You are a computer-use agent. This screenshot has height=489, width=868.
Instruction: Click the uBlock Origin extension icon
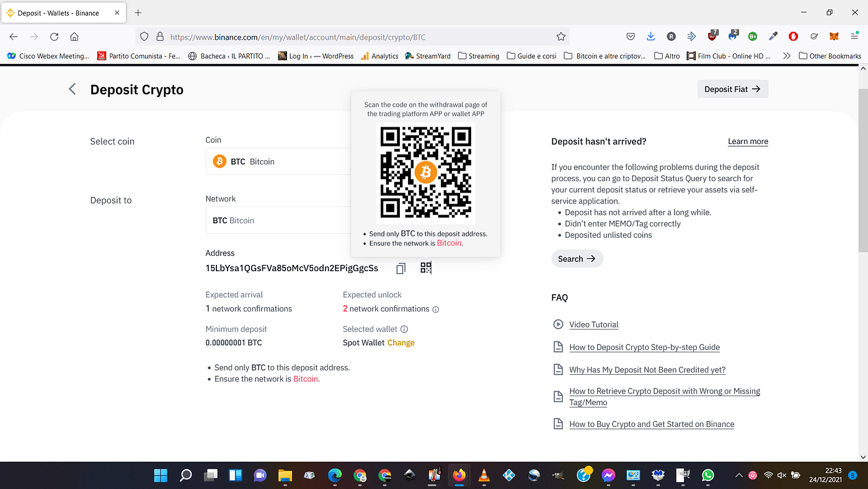(712, 36)
